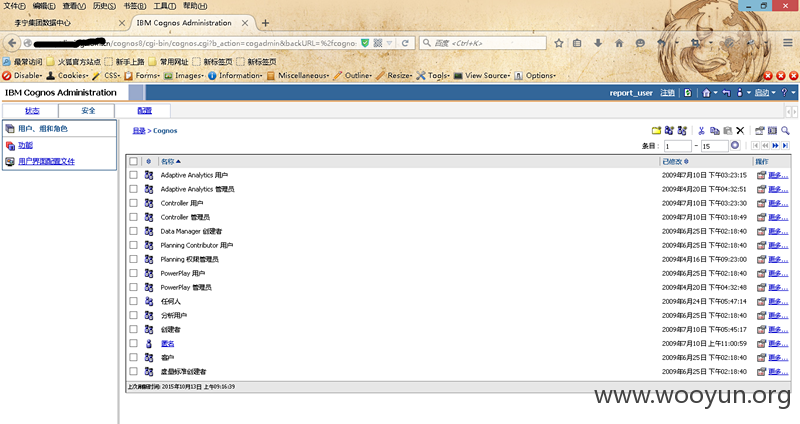800x424 pixels.
Task: Open Web Developer CSS dropdown
Action: click(106, 76)
